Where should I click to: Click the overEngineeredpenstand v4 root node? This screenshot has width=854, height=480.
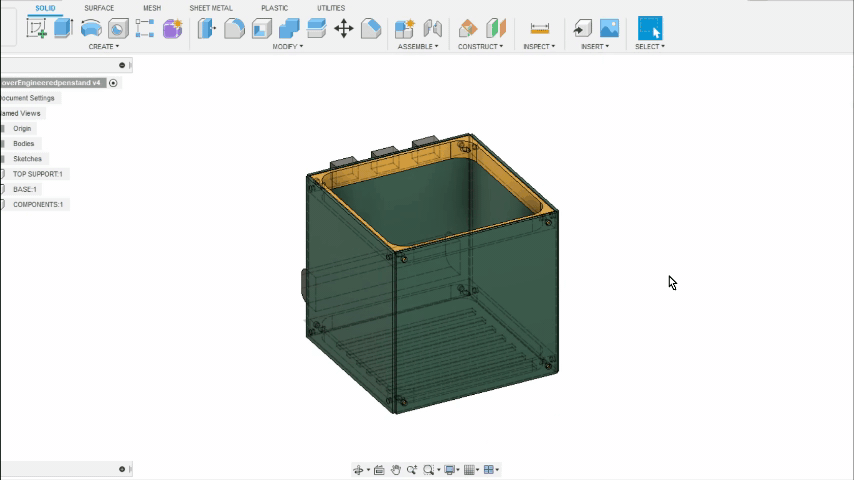(51, 83)
